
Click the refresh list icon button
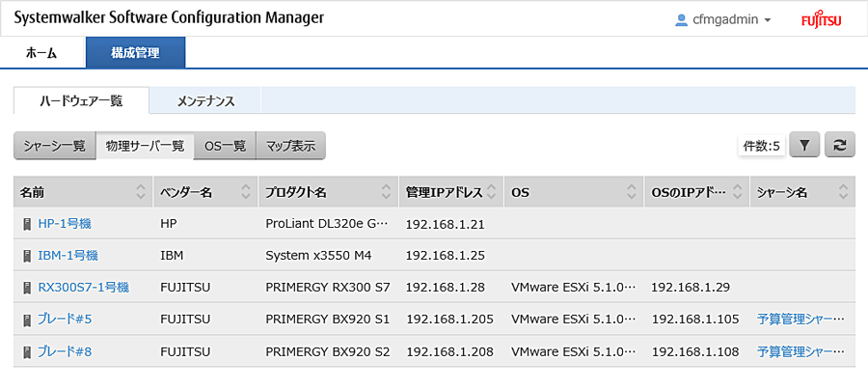point(840,146)
